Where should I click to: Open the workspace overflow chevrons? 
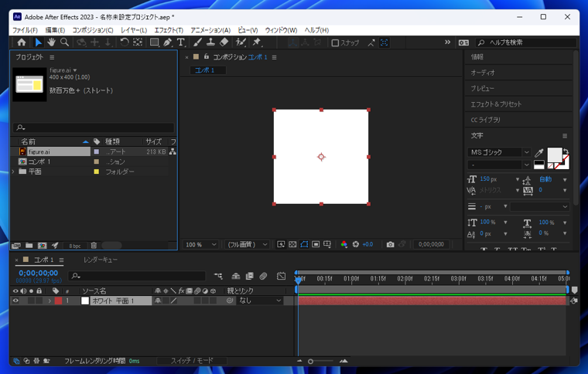pyautogui.click(x=447, y=42)
